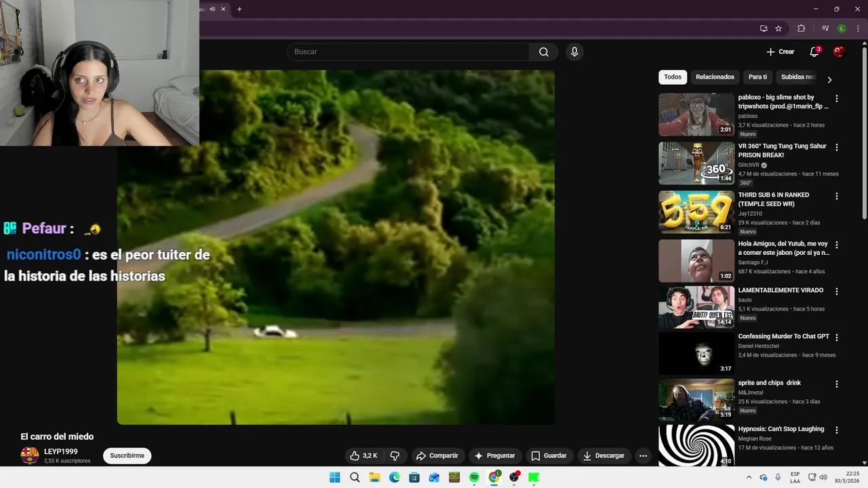Open YouTube notifications bell
868x488 pixels.
point(814,52)
